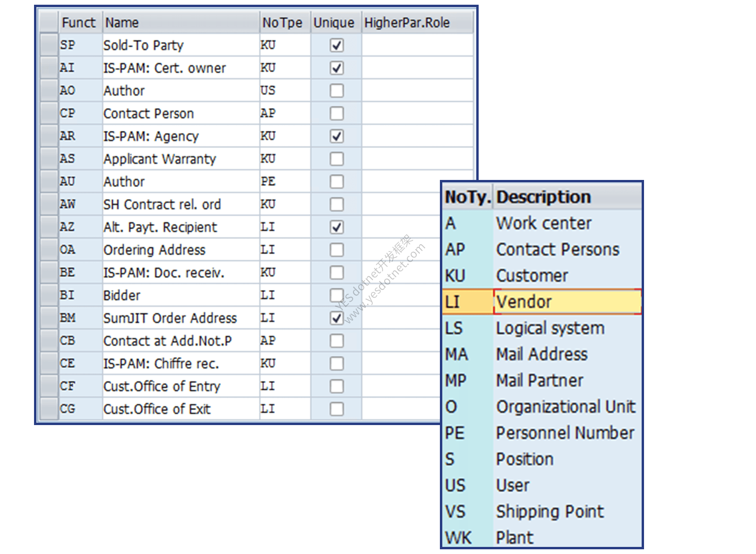Pick Mail Partner entry MP
Viewport: 756px width, 554px height.
542,380
